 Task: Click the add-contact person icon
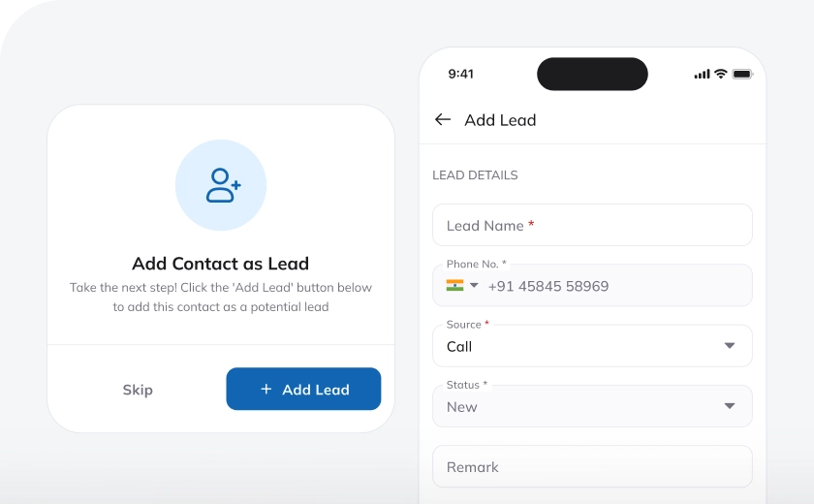[222, 185]
